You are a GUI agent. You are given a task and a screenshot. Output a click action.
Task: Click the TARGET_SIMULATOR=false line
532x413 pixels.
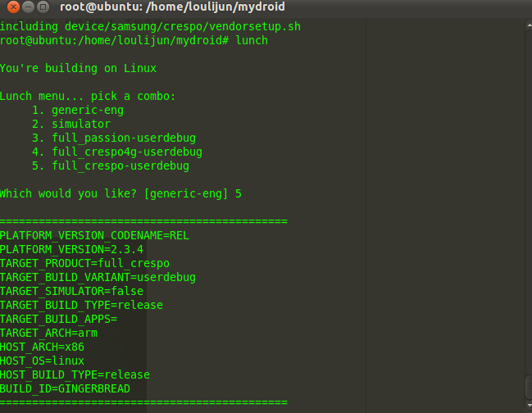[71, 291]
